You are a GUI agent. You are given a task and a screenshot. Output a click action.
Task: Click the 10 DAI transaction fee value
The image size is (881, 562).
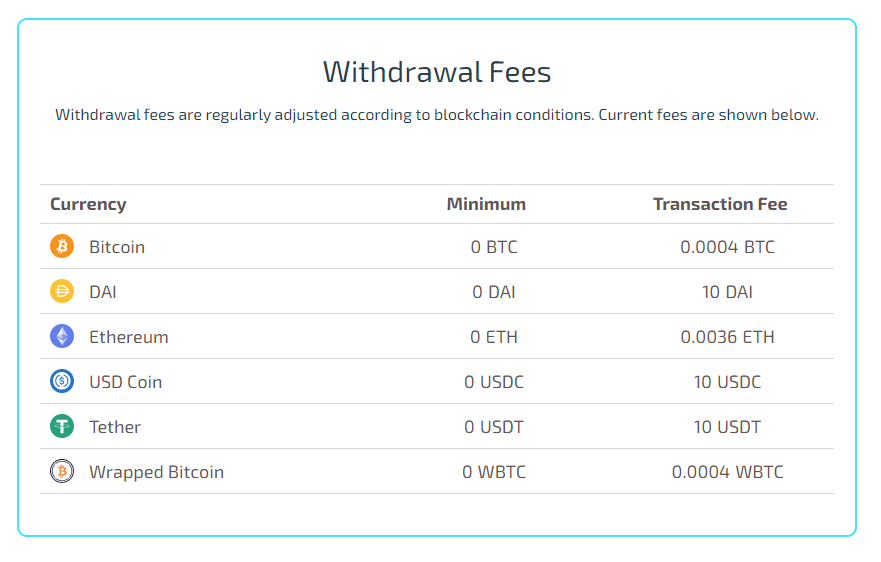(x=727, y=292)
